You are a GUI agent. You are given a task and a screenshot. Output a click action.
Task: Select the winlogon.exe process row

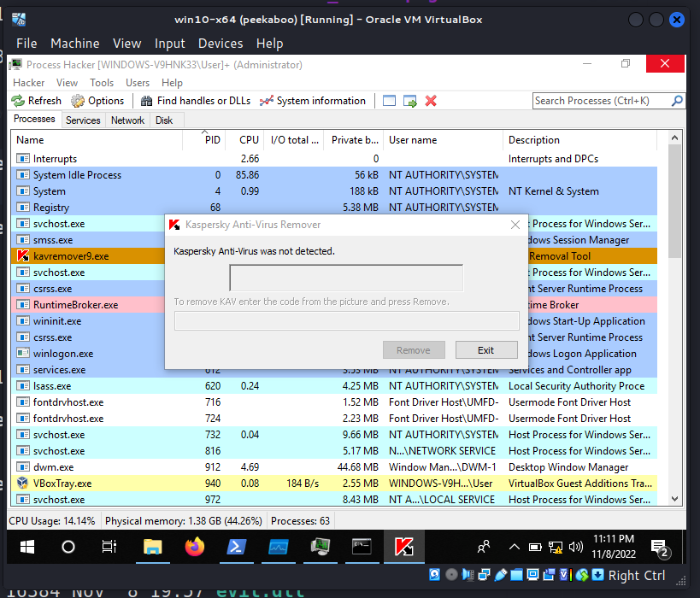coord(334,354)
